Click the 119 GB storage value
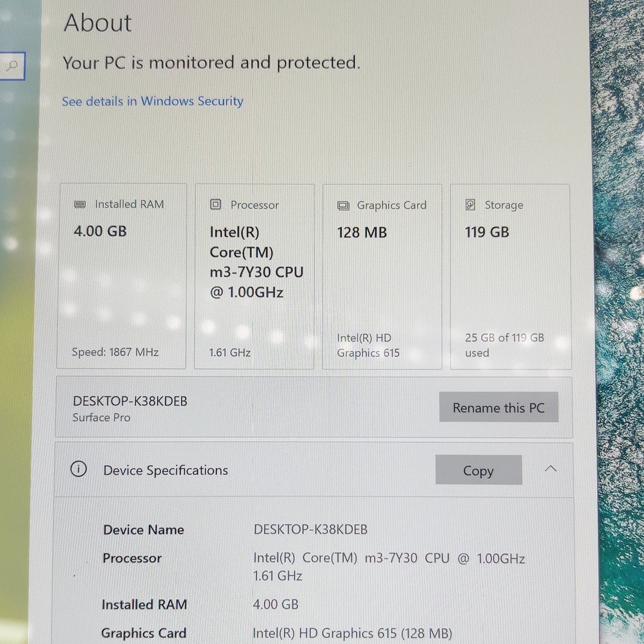644x644 pixels. tap(487, 232)
